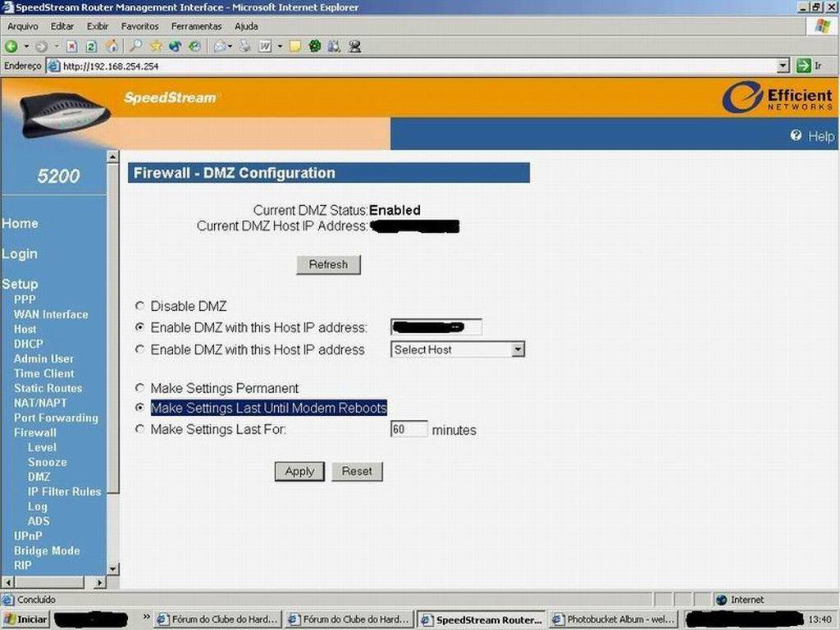Open the Snooze firewall sidebar link

[47, 462]
